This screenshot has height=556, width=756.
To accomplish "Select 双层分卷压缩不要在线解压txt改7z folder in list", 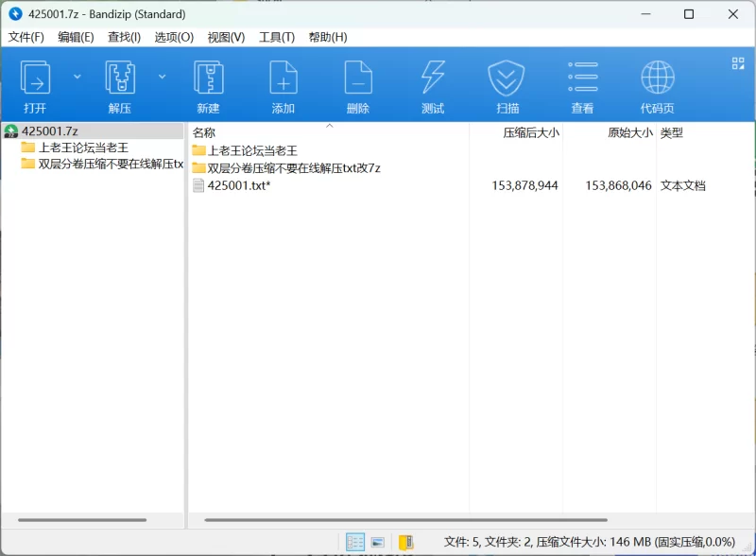I will [286, 168].
